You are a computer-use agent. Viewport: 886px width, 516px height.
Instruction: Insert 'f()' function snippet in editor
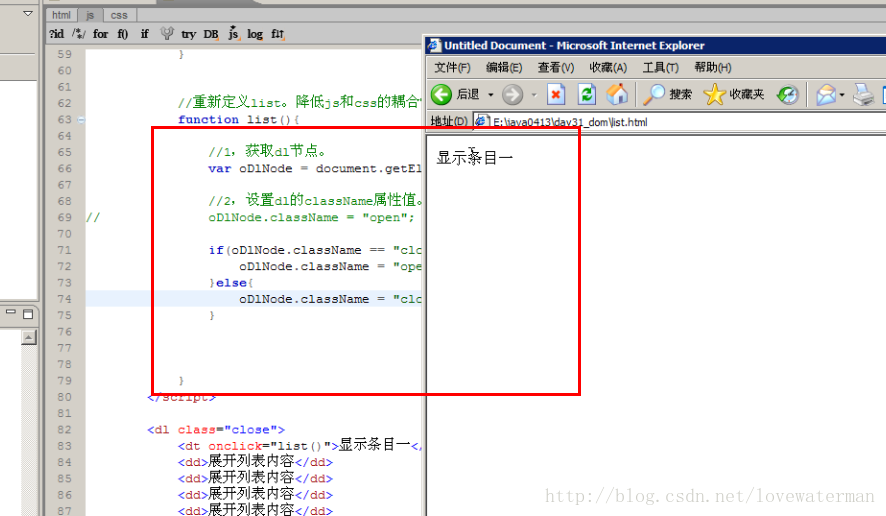click(123, 34)
